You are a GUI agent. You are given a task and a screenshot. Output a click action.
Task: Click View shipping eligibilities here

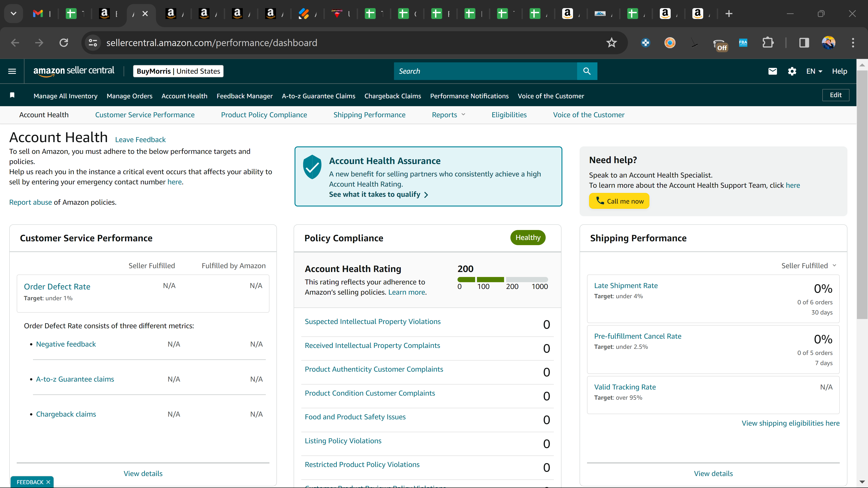click(x=790, y=423)
